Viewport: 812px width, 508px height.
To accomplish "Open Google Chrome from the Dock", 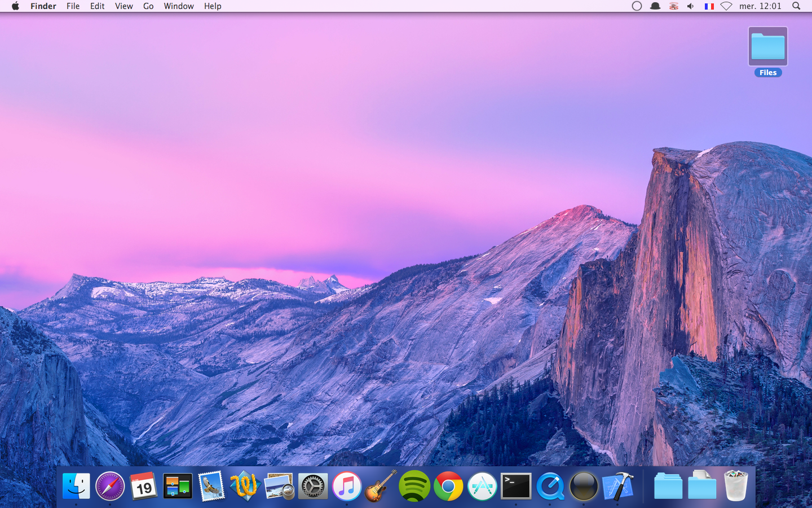I will tap(448, 486).
